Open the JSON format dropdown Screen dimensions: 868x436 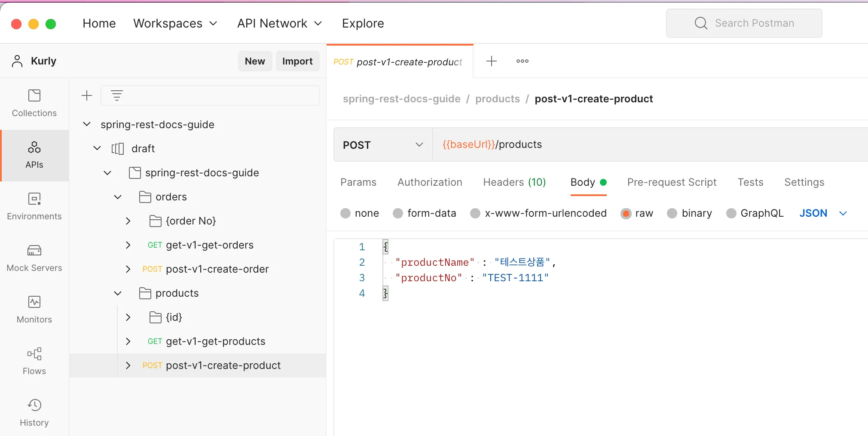pyautogui.click(x=823, y=213)
